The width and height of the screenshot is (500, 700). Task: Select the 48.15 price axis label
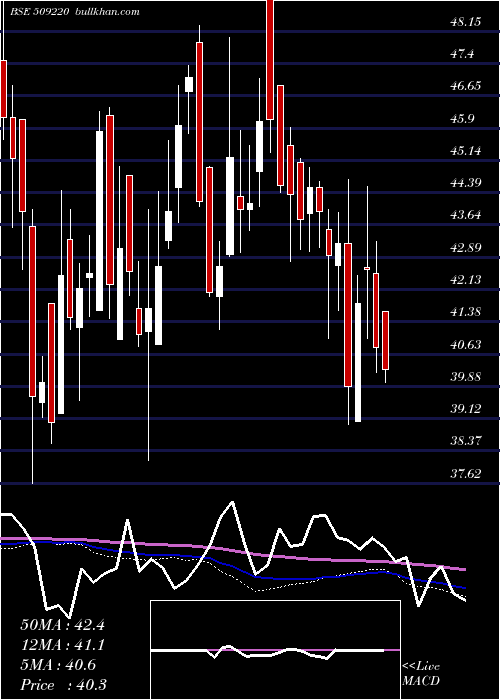[x=466, y=21]
